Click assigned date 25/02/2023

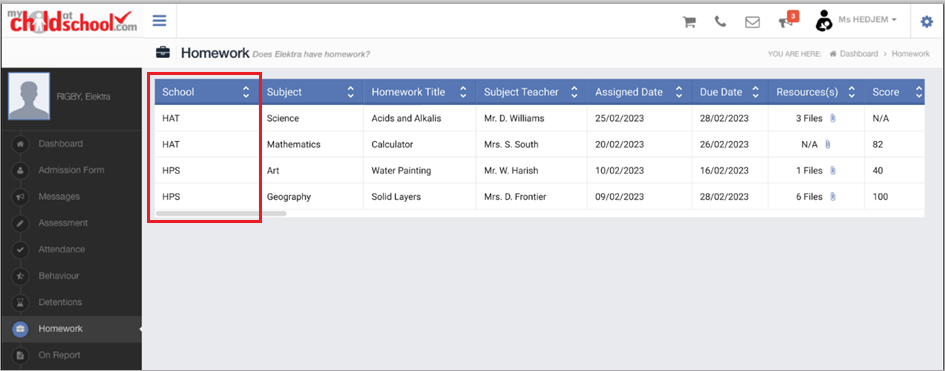[x=620, y=119]
